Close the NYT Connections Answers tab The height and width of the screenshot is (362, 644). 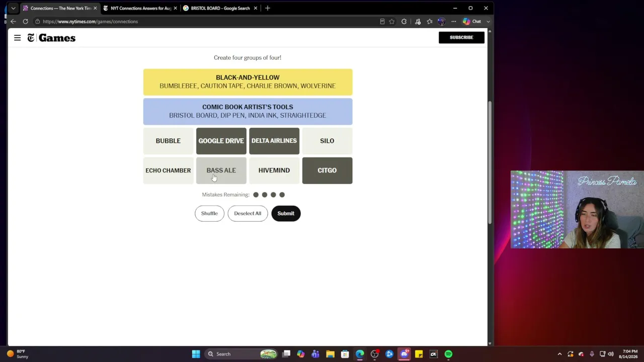(x=175, y=8)
